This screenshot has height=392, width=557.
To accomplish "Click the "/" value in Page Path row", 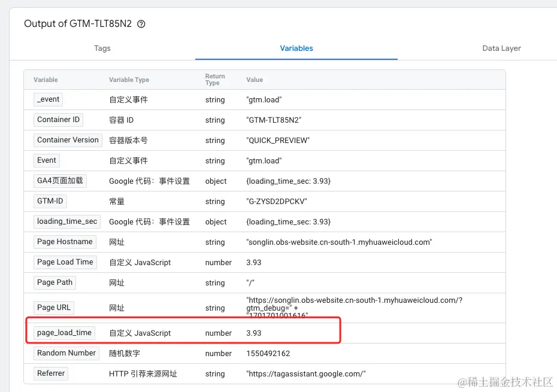I will click(250, 282).
